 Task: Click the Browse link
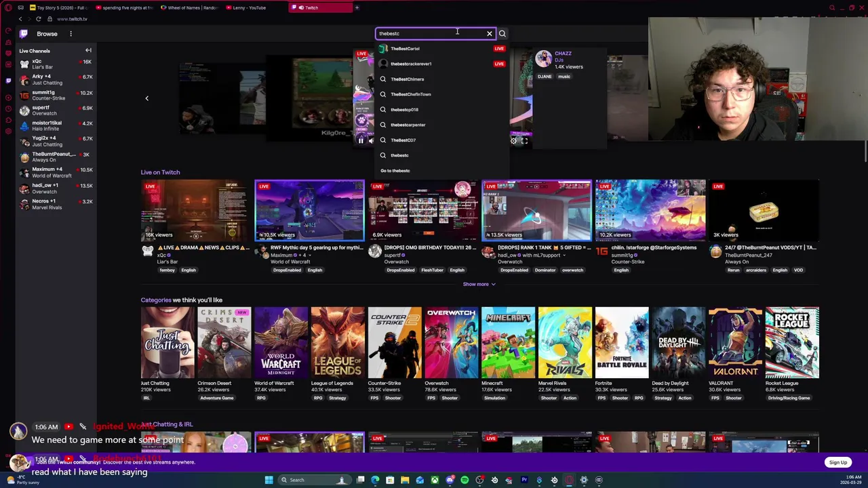pos(47,34)
